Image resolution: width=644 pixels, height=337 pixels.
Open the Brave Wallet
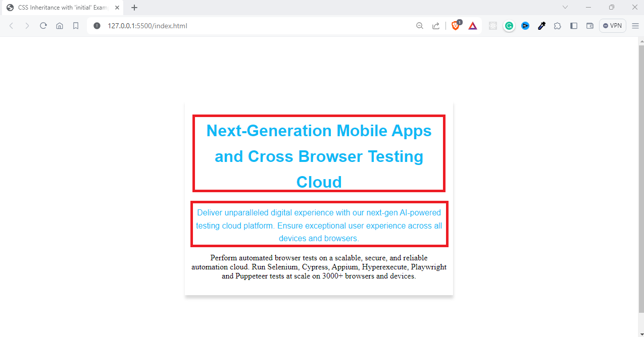(x=590, y=26)
